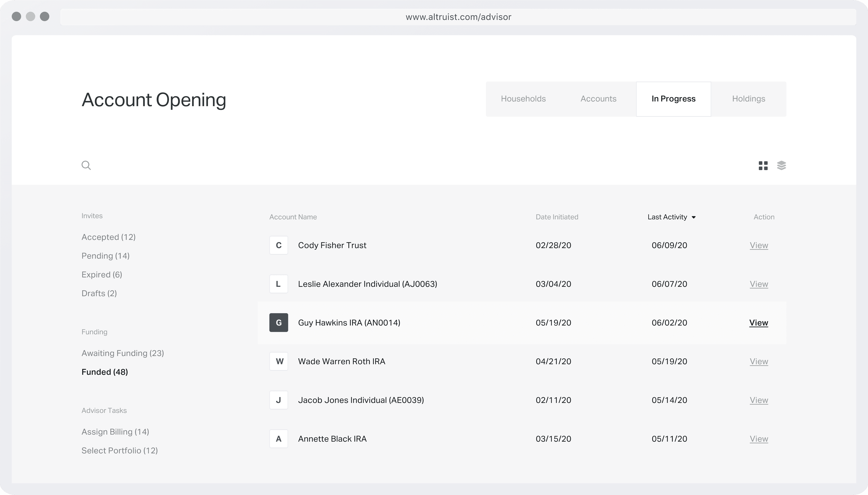Screen dimensions: 868x495
Task: Click the search magnifier icon
Action: pyautogui.click(x=86, y=165)
